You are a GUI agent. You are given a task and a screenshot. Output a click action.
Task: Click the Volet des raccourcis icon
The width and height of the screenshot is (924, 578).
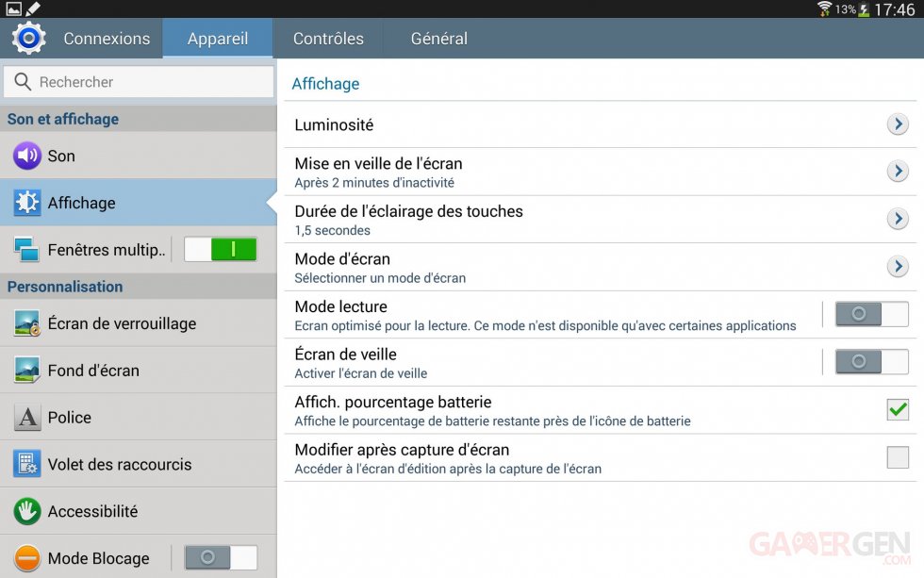click(x=27, y=464)
